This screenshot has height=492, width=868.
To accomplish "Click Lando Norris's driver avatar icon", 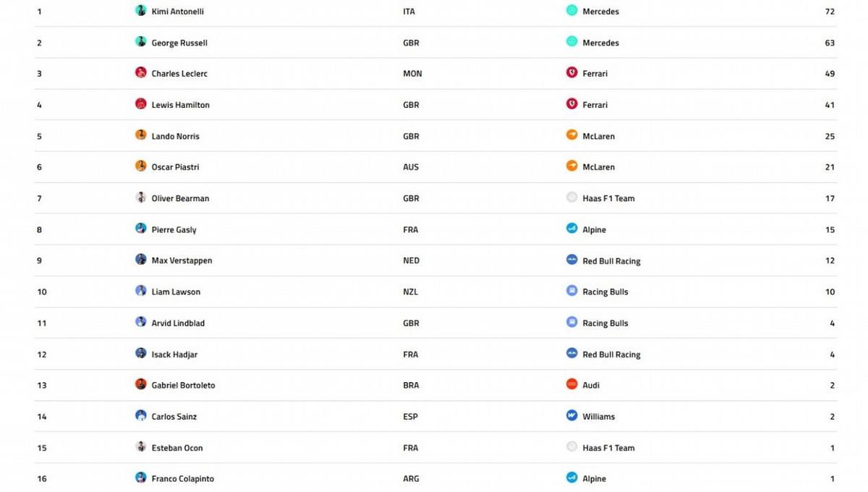I will click(x=141, y=135).
